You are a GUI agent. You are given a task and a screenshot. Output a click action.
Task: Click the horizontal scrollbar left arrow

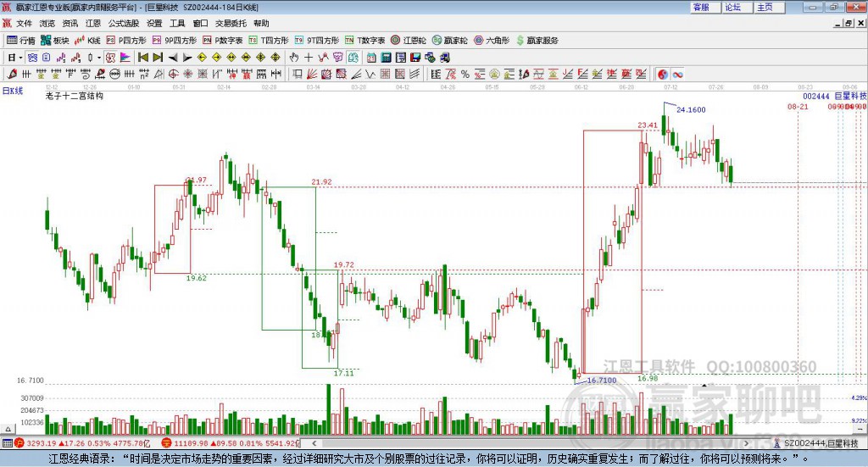coord(314,443)
